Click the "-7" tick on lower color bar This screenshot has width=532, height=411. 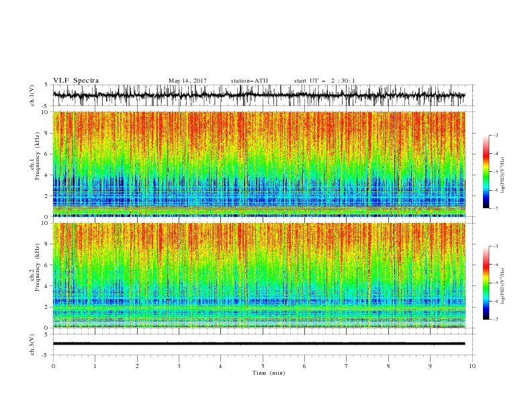[x=495, y=319]
